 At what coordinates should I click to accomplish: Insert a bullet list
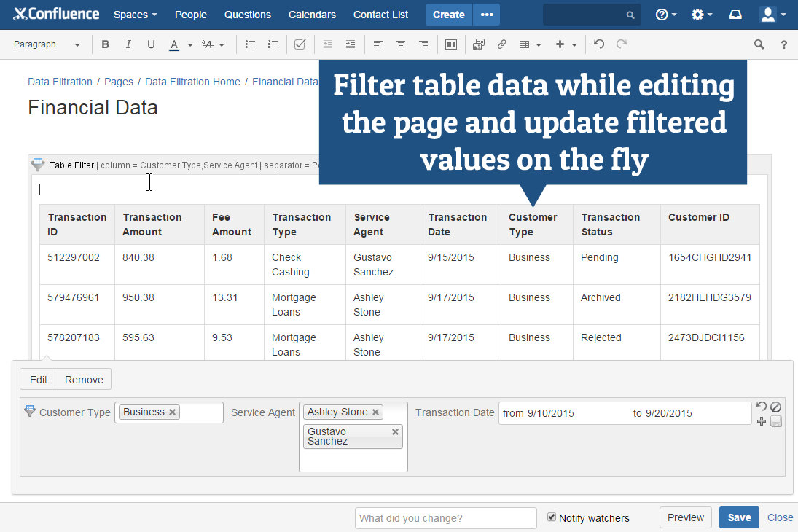coord(250,44)
